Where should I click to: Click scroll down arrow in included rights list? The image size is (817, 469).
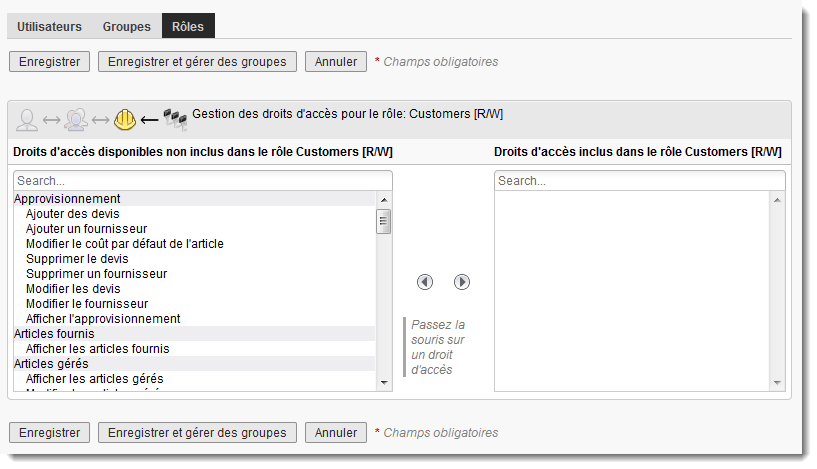(777, 383)
